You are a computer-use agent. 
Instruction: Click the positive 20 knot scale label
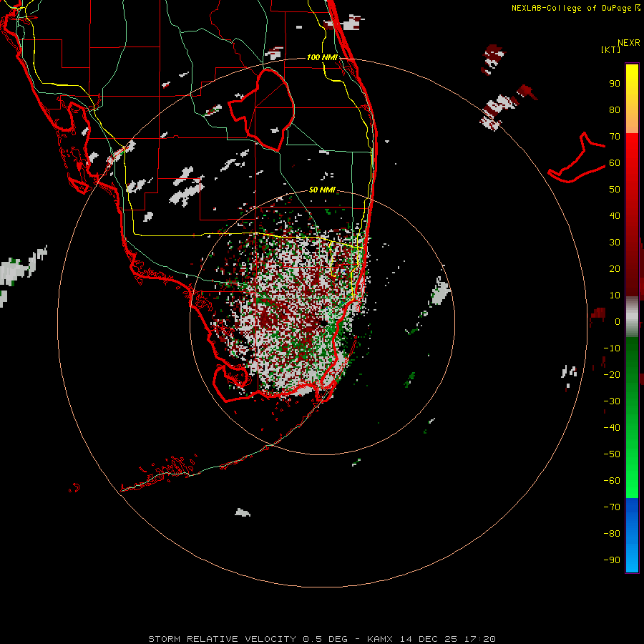click(615, 269)
